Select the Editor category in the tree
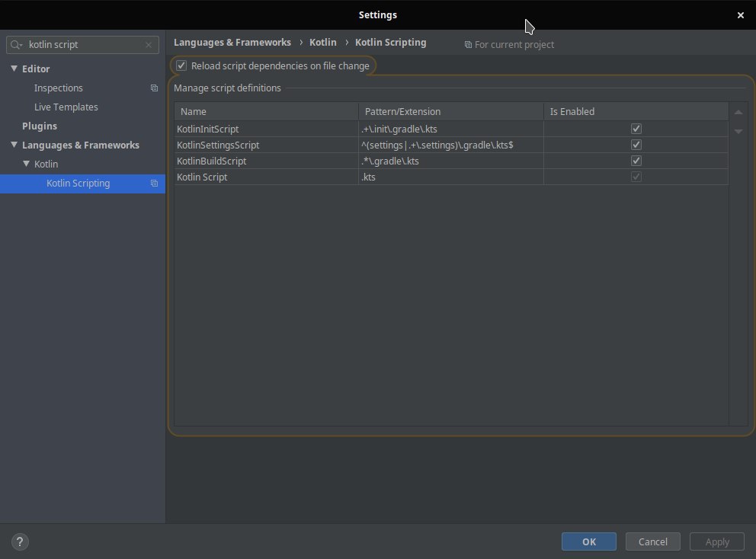Viewport: 756px width, 559px height. point(36,69)
